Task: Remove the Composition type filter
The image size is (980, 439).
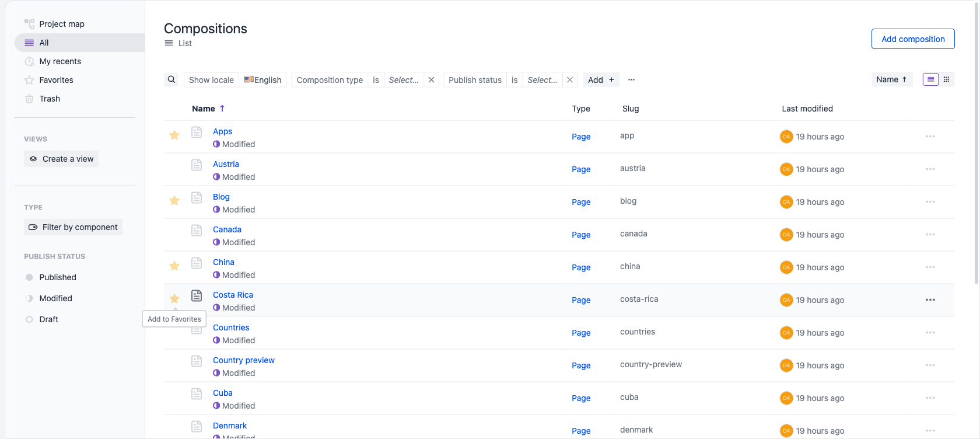Action: tap(432, 80)
